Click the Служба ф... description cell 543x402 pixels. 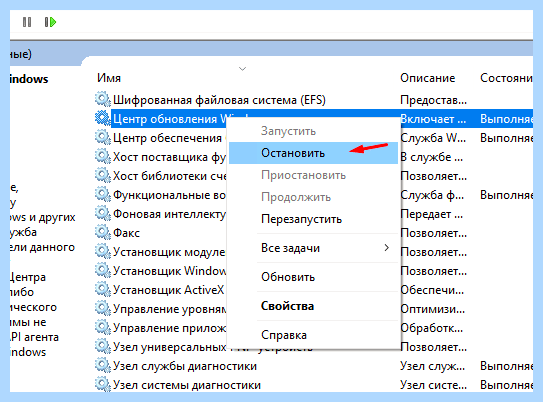(432, 195)
